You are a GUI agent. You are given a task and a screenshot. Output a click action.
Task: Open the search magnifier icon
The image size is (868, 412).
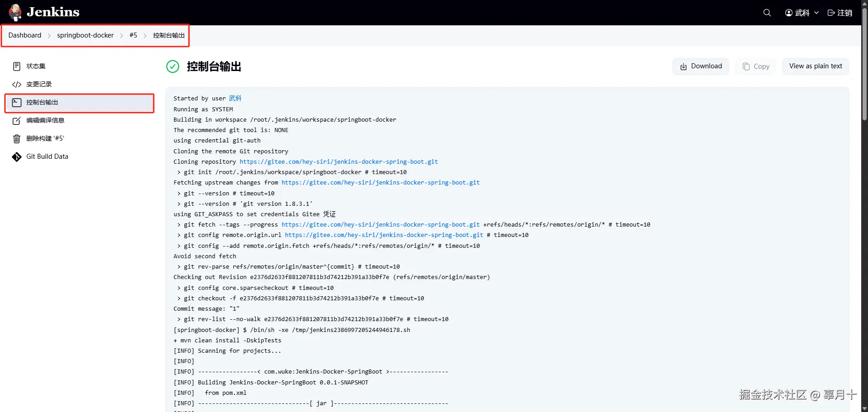[x=767, y=13]
